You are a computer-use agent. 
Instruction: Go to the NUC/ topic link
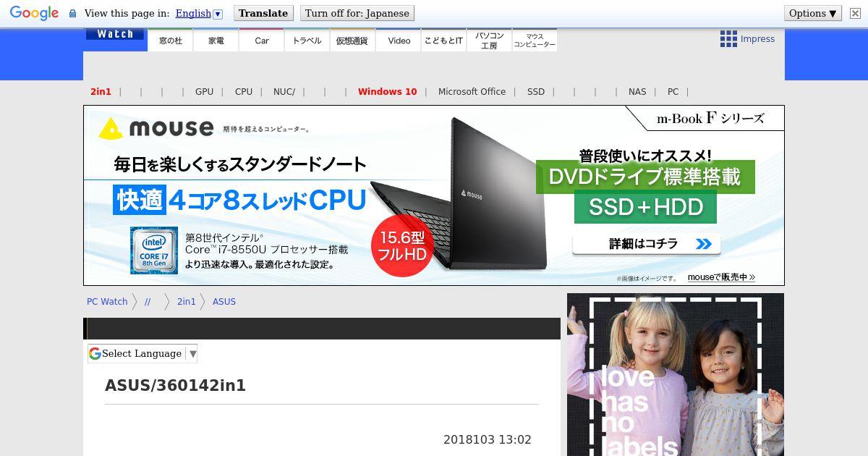(x=284, y=92)
